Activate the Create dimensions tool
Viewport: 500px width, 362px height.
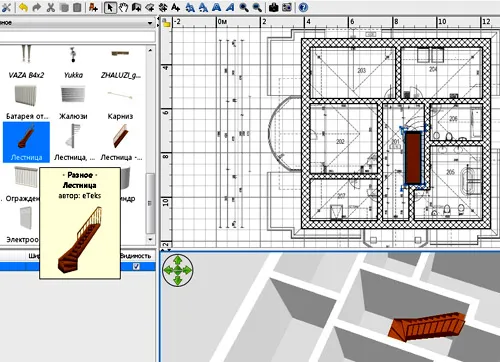[x=163, y=7]
